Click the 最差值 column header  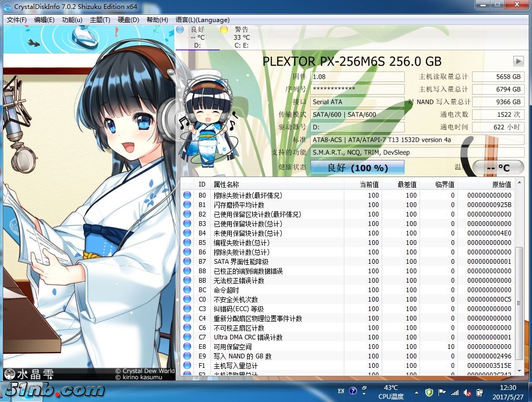pyautogui.click(x=401, y=184)
